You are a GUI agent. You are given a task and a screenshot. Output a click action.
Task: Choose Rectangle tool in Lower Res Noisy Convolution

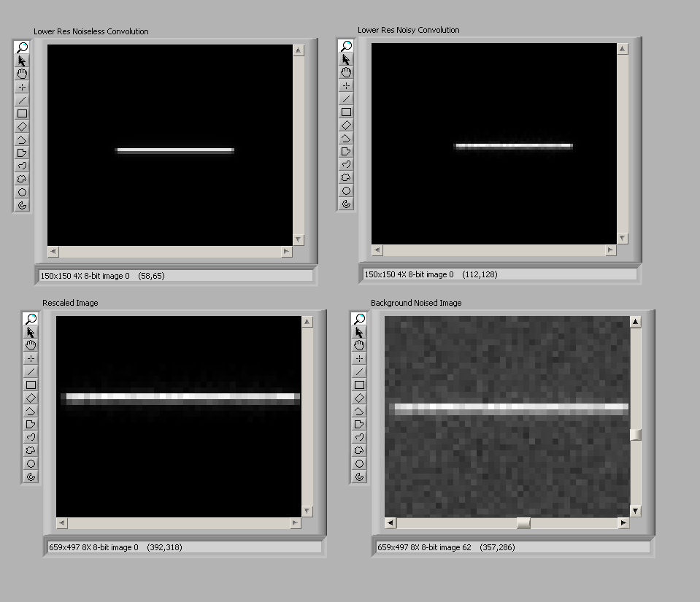click(x=346, y=112)
